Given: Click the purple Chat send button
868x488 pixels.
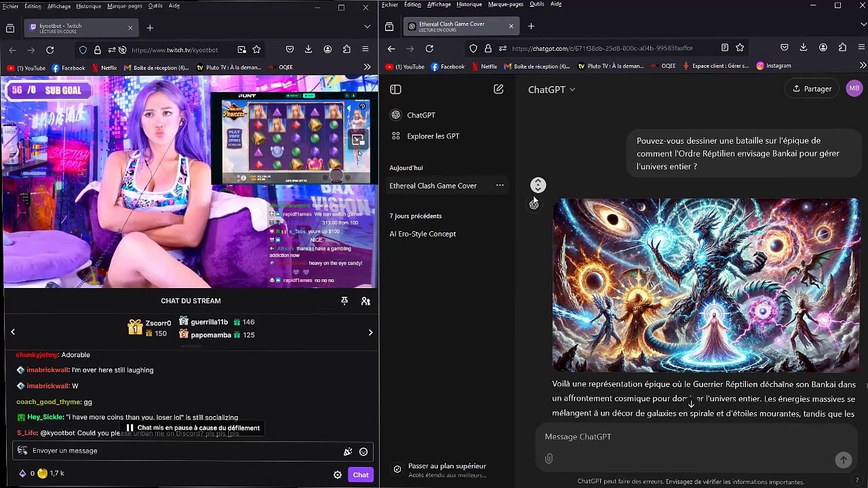Looking at the screenshot, I should (x=361, y=474).
